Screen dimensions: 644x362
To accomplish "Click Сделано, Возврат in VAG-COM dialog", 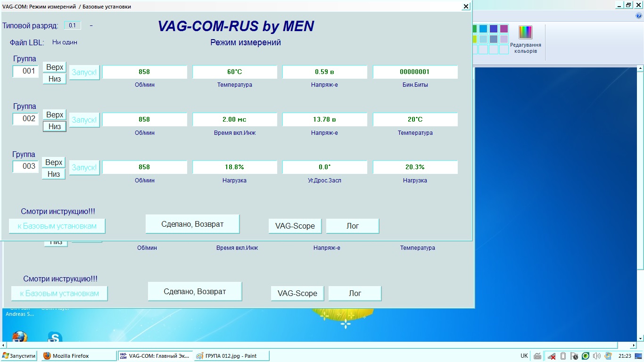I will coord(192,224).
